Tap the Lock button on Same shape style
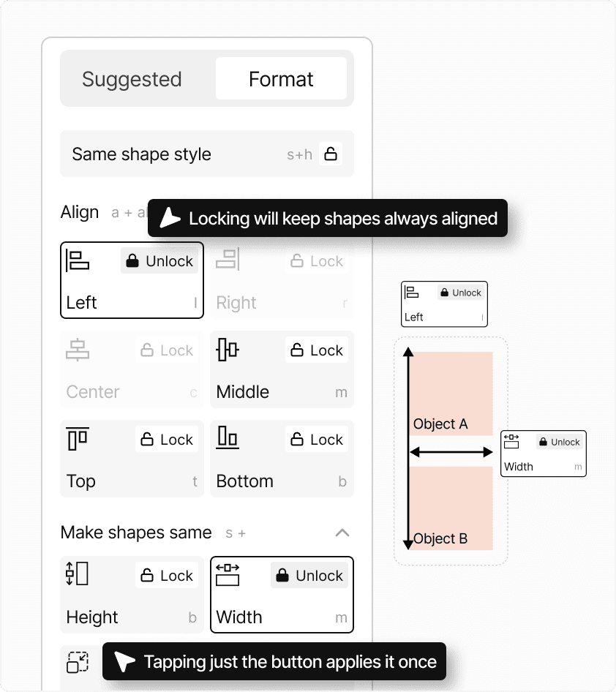Image resolution: width=616 pixels, height=692 pixels. point(331,154)
